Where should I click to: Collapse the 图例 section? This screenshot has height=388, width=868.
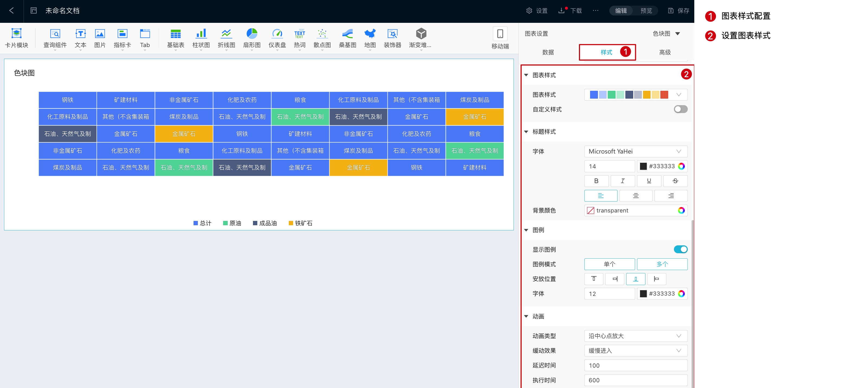point(526,230)
